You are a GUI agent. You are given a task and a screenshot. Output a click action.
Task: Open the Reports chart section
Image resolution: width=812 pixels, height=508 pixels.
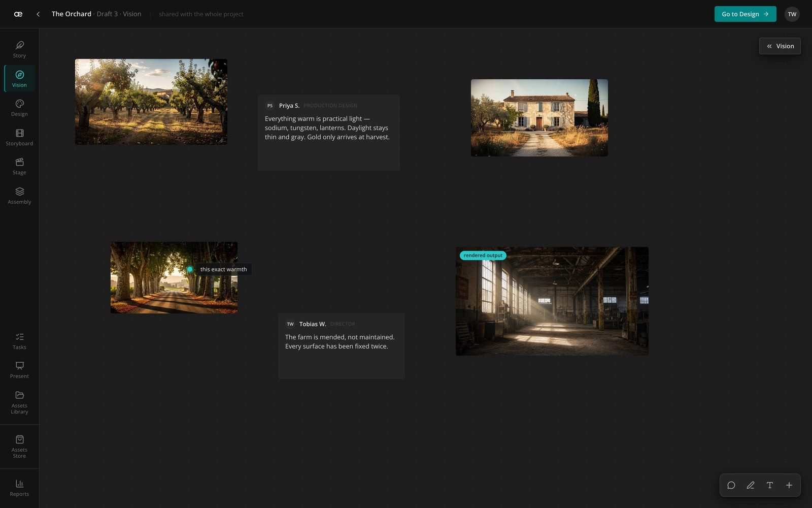(19, 488)
